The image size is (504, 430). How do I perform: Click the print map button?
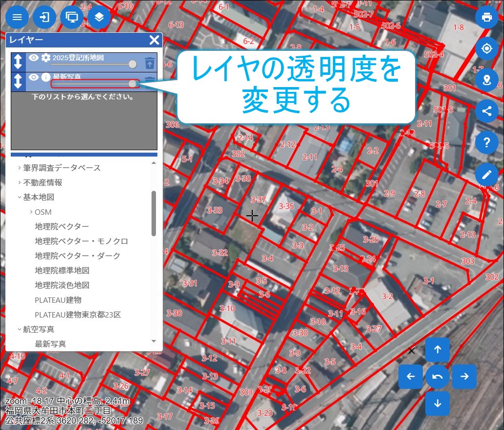[486, 18]
